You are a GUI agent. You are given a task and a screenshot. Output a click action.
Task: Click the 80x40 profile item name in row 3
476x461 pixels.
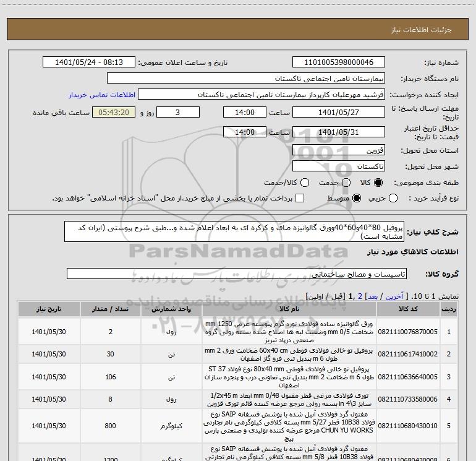[x=289, y=377]
